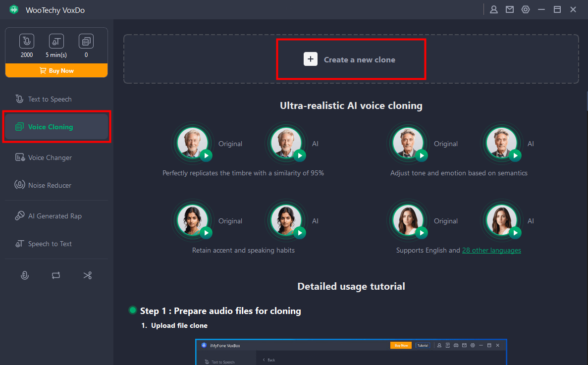Open the 28 other languages link
The width and height of the screenshot is (588, 365).
click(x=491, y=250)
